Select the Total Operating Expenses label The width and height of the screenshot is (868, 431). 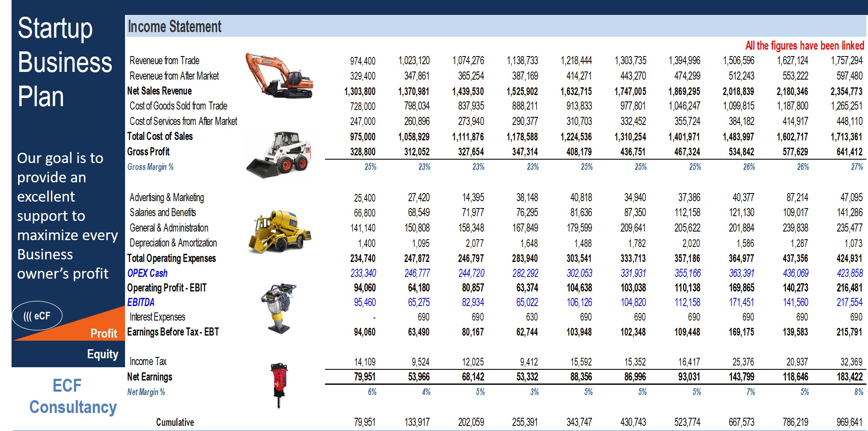coord(171,258)
